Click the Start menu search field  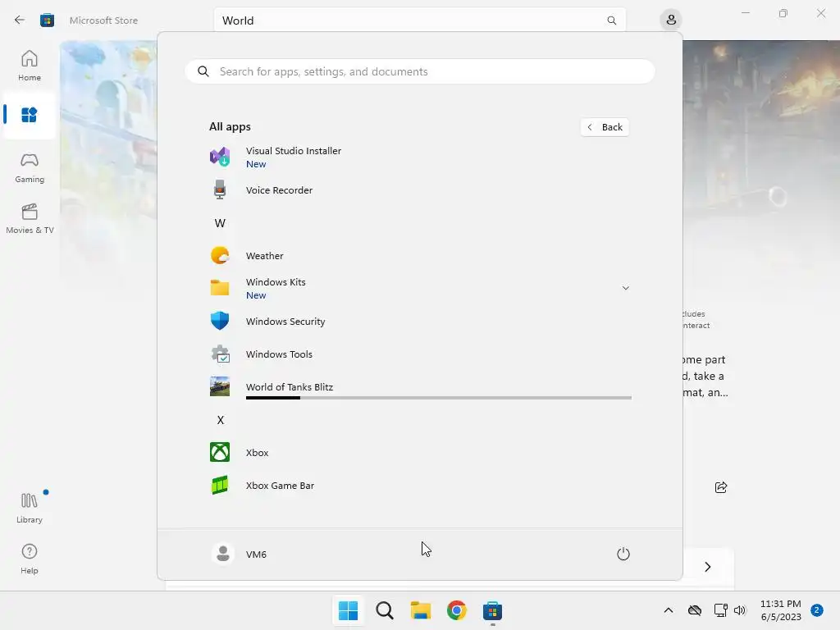tap(420, 71)
